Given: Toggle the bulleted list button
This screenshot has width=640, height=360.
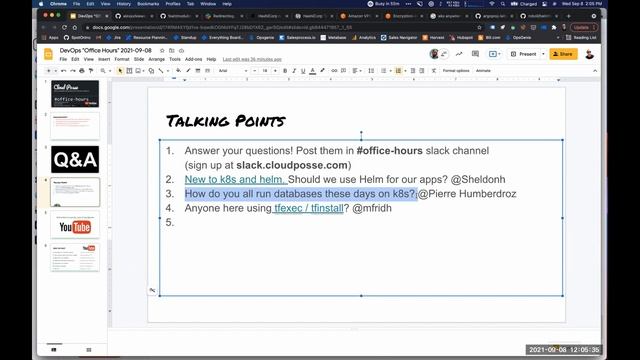Looking at the screenshot, I should [384, 71].
